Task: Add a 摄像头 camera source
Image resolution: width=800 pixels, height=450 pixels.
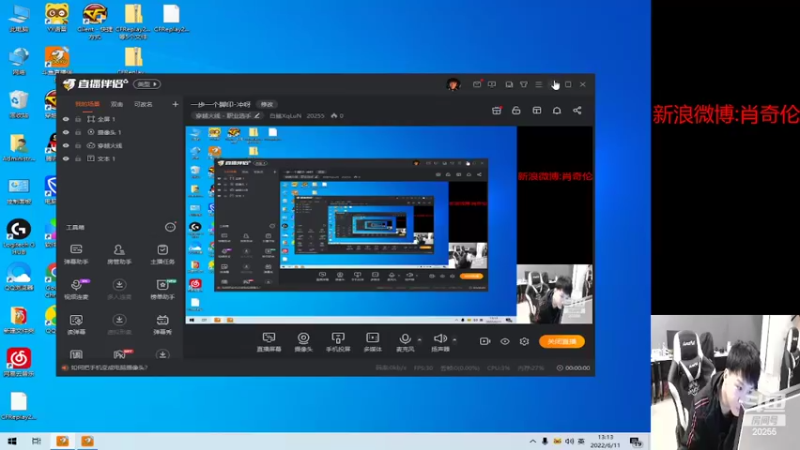Action: pyautogui.click(x=303, y=342)
